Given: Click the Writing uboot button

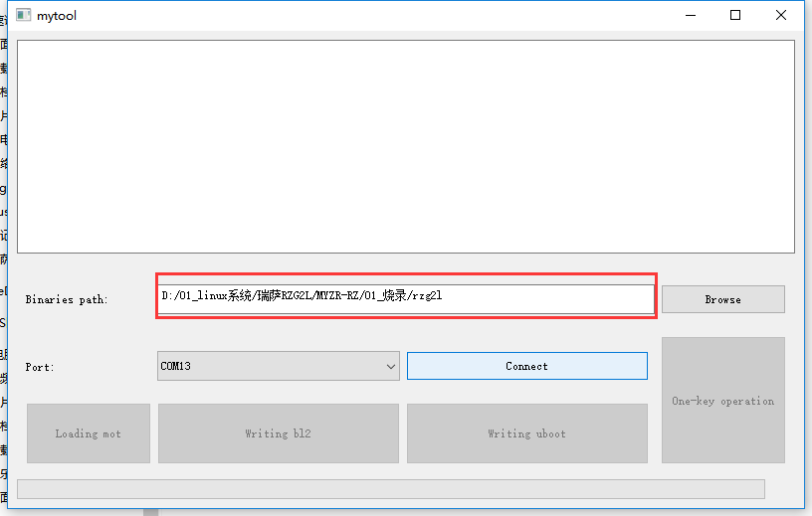Looking at the screenshot, I should coord(526,433).
